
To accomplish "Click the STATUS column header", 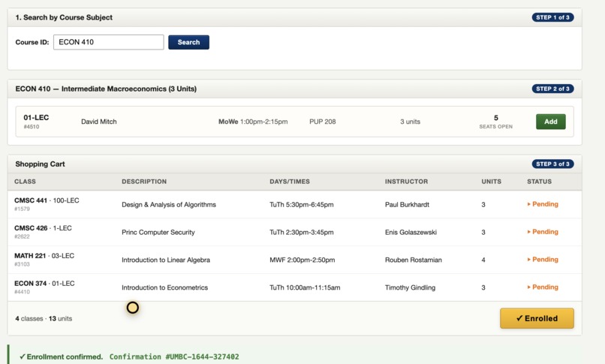I will click(540, 181).
